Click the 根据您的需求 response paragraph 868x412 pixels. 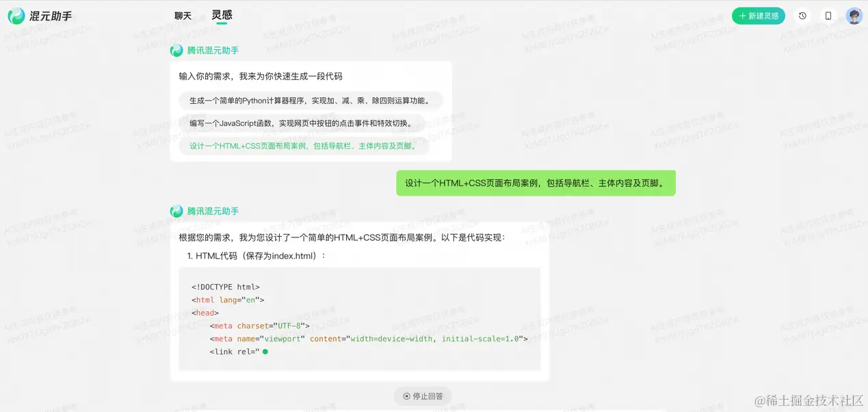tap(342, 237)
